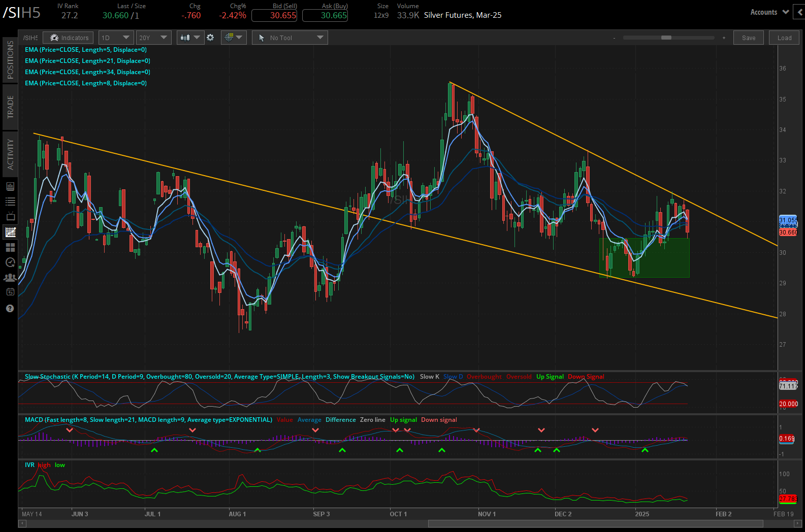This screenshot has width=805, height=532.
Task: Click the zoom out minus button
Action: 614,38
